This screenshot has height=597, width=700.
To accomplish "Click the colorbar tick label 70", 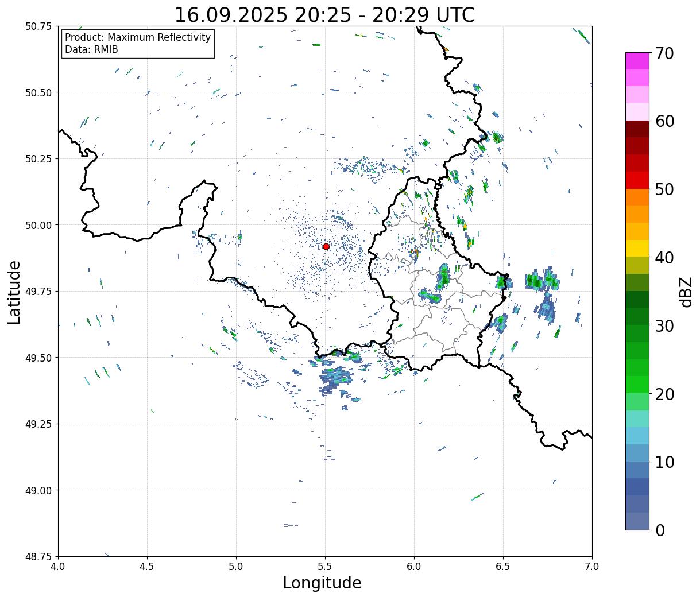I will click(664, 53).
